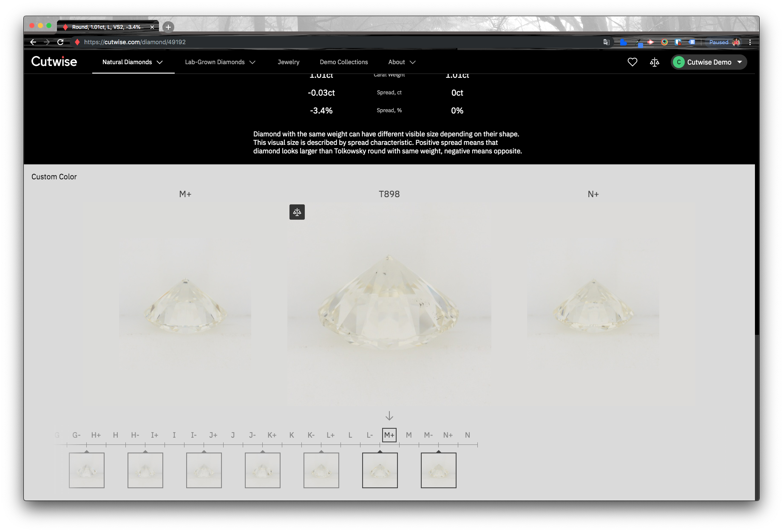783x532 pixels.
Task: Click the Custom Color heading
Action: pyautogui.click(x=54, y=177)
